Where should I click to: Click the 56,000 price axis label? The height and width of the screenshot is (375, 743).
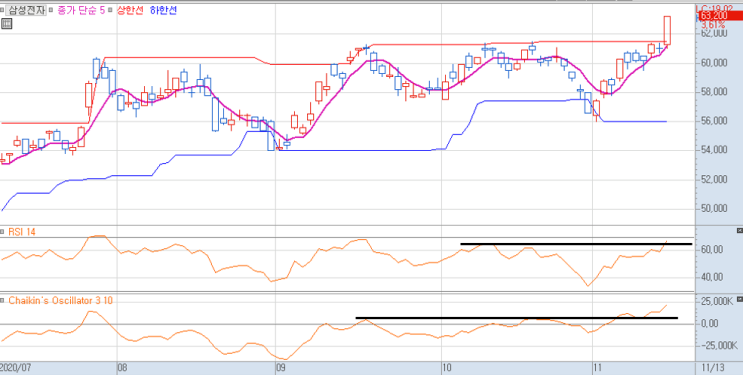point(713,121)
